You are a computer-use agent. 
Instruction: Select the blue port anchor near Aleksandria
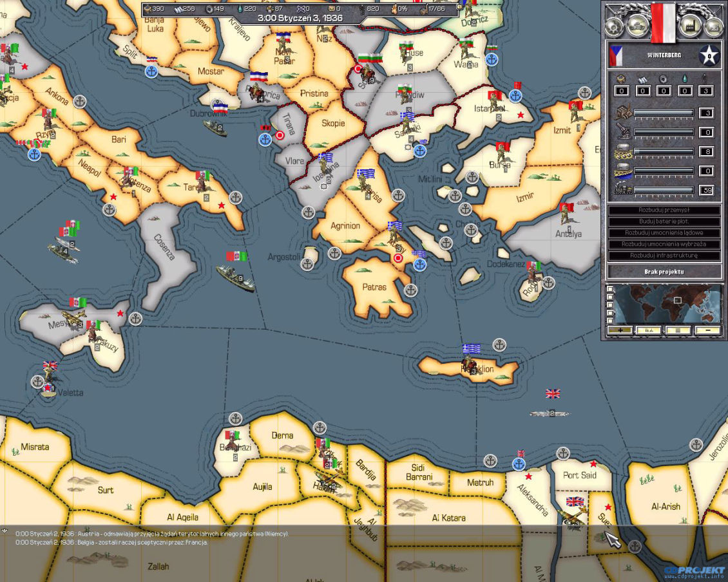(x=519, y=464)
